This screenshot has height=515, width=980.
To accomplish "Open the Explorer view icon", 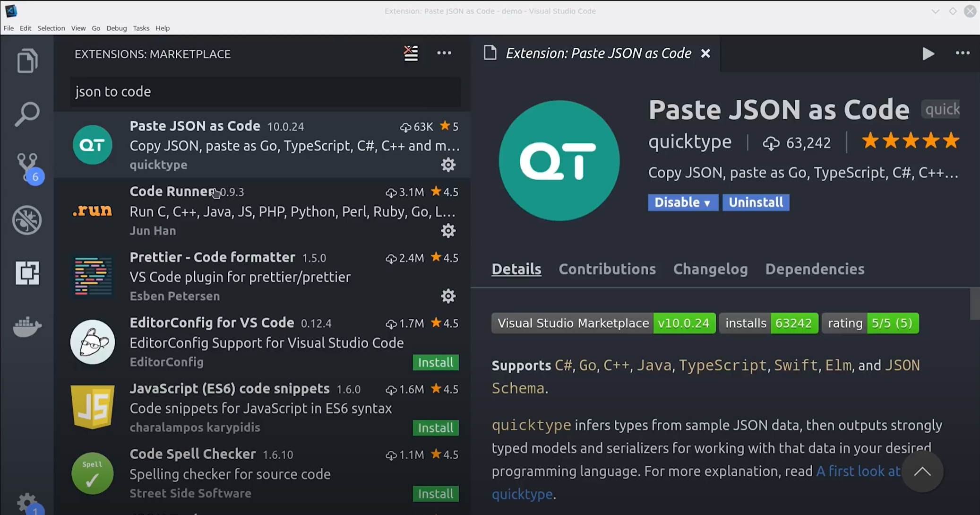I will (x=27, y=61).
